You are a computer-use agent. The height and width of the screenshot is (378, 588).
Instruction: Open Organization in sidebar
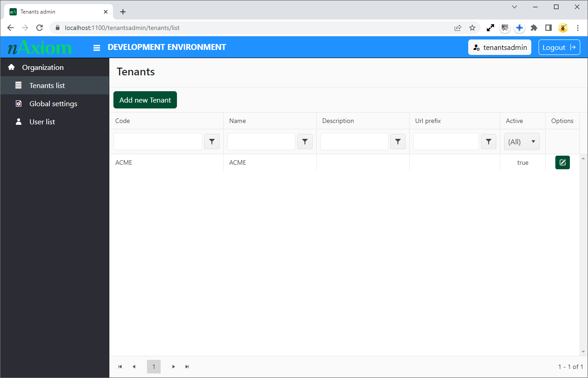pyautogui.click(x=55, y=67)
